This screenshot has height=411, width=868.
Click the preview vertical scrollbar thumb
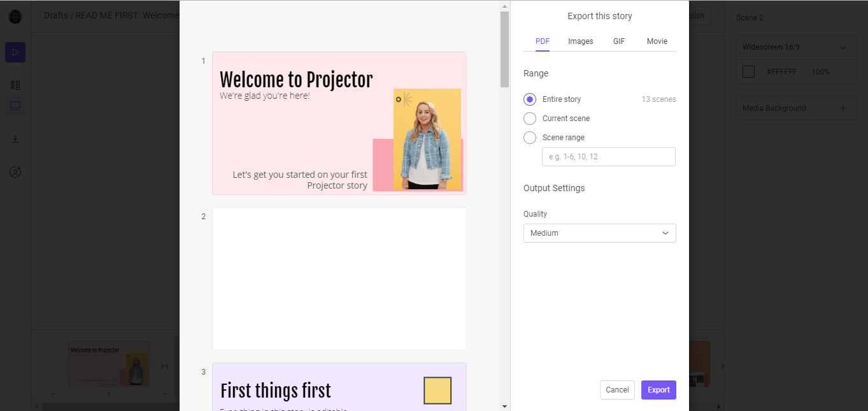(x=504, y=49)
